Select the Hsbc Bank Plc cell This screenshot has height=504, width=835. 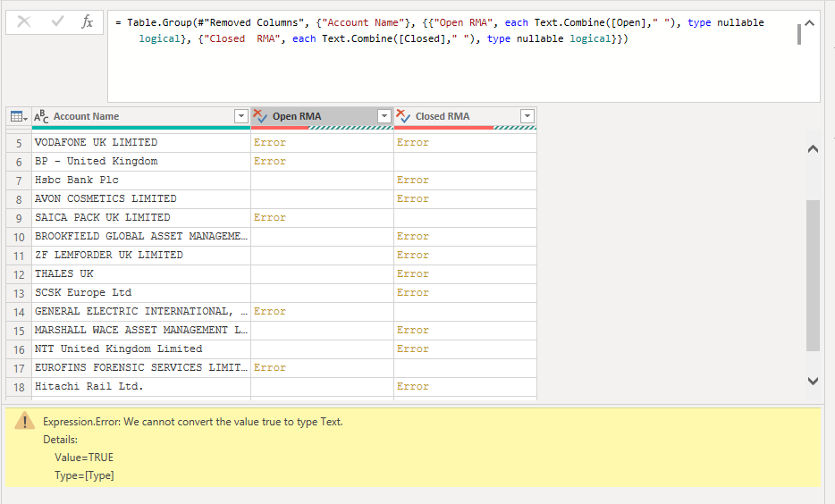click(x=141, y=180)
